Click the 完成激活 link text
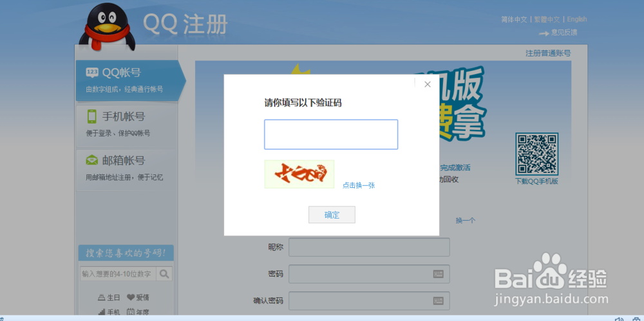This screenshot has height=321, width=644. click(455, 167)
